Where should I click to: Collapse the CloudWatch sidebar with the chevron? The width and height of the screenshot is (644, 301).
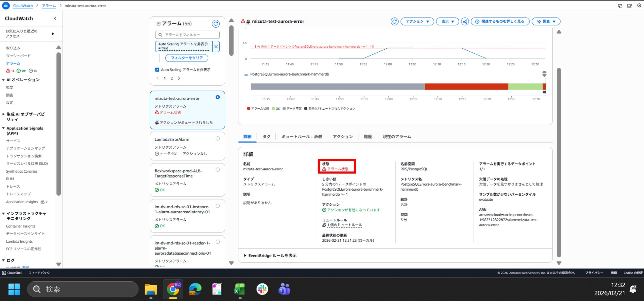[x=55, y=19]
